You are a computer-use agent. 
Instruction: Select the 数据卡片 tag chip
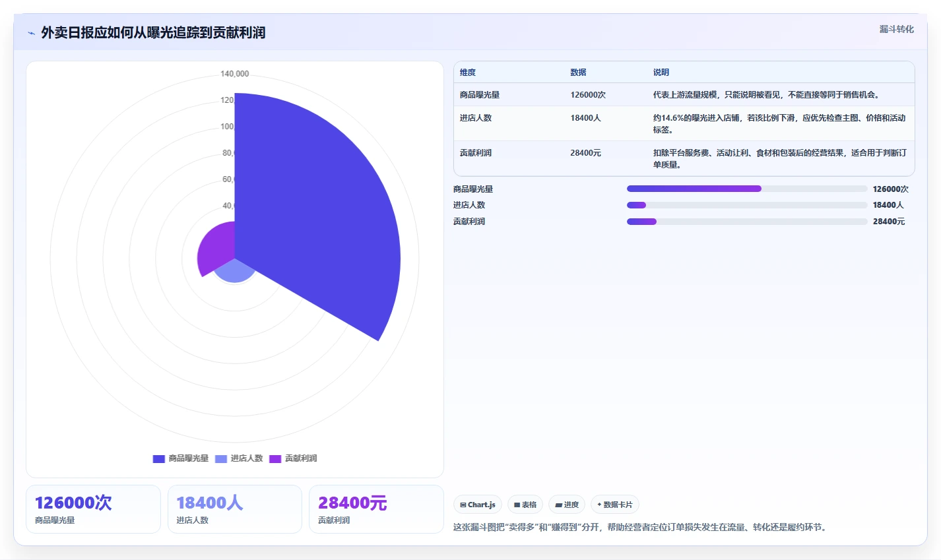pyautogui.click(x=614, y=505)
